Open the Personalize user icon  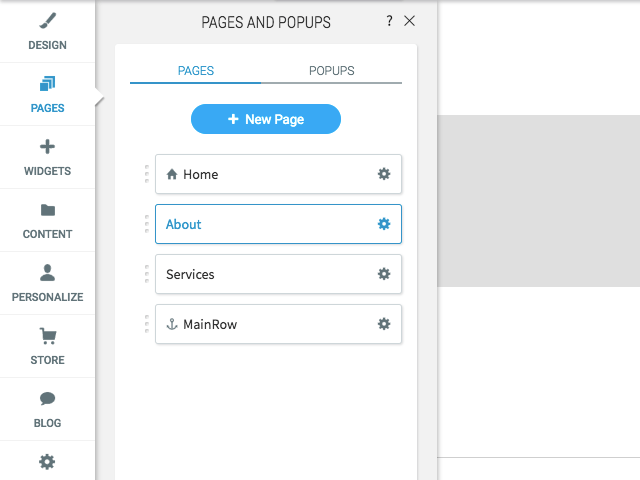tap(47, 273)
